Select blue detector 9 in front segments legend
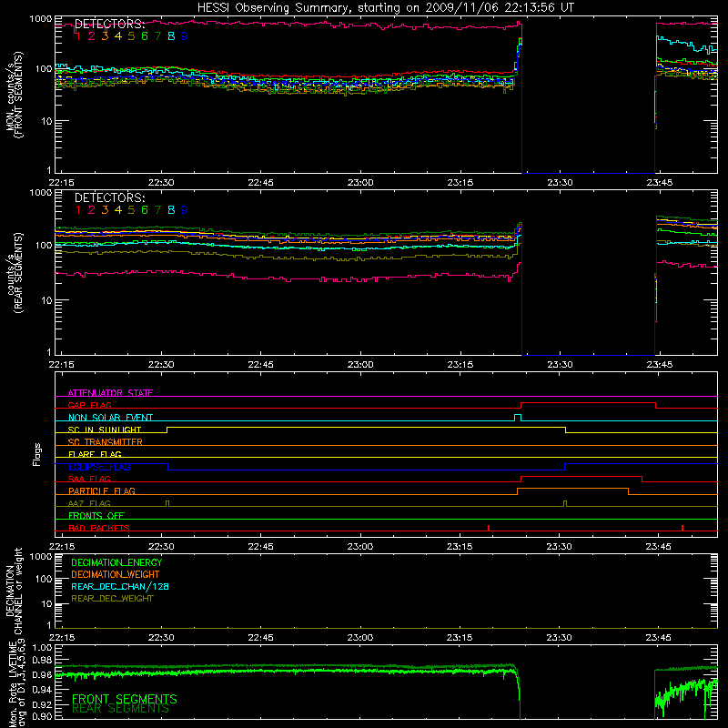 pos(185,36)
